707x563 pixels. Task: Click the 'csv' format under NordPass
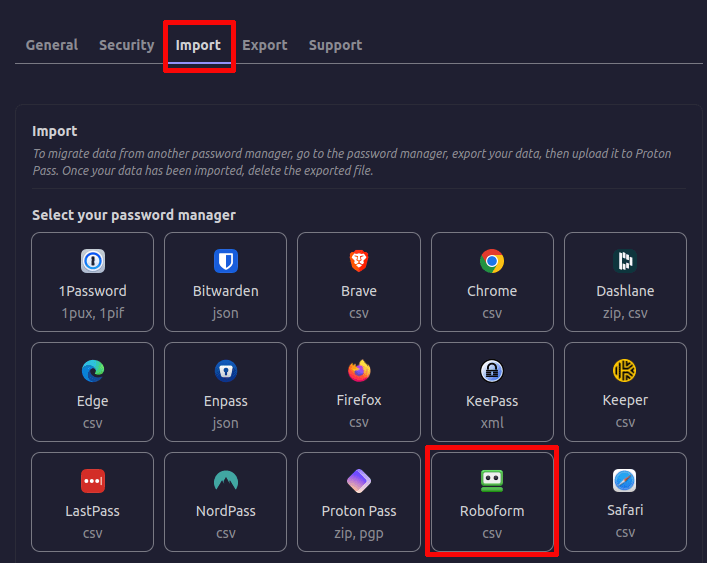[225, 533]
